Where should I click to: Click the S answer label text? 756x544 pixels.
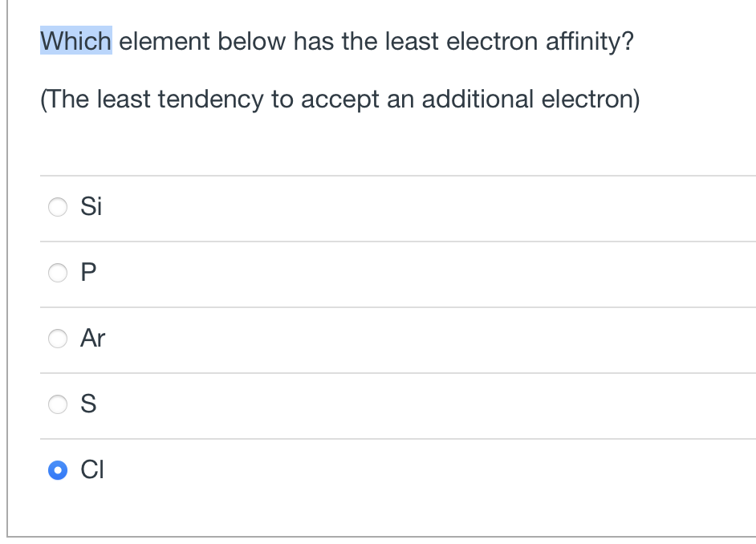[x=88, y=404]
